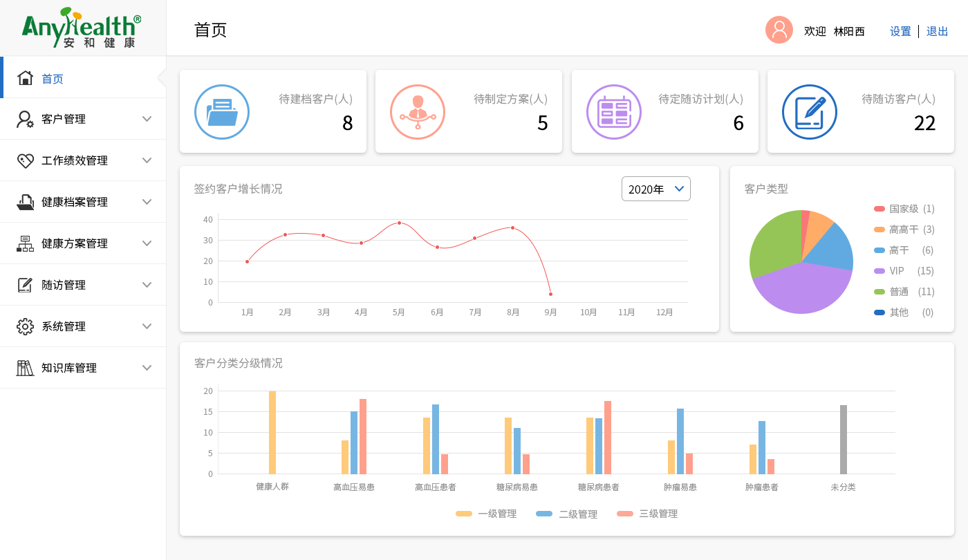Image resolution: width=968 pixels, height=560 pixels.
Task: Click the folder icon for 待建档客户
Action: [221, 112]
